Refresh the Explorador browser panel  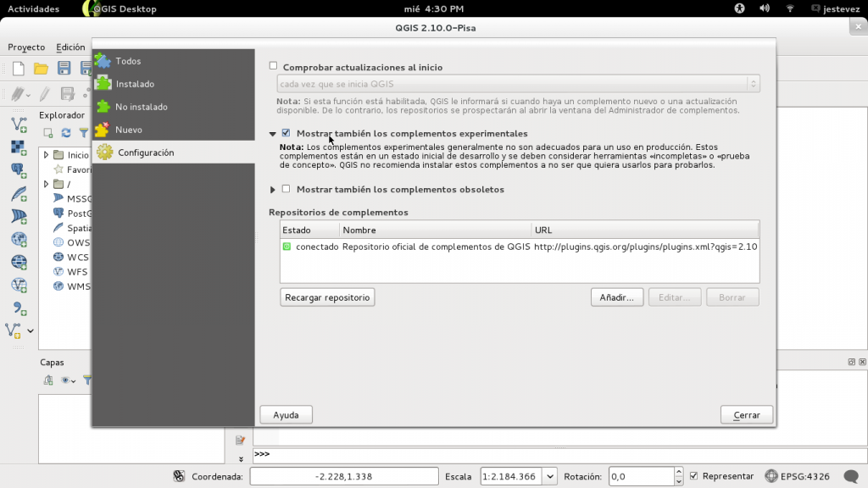pos(66,133)
